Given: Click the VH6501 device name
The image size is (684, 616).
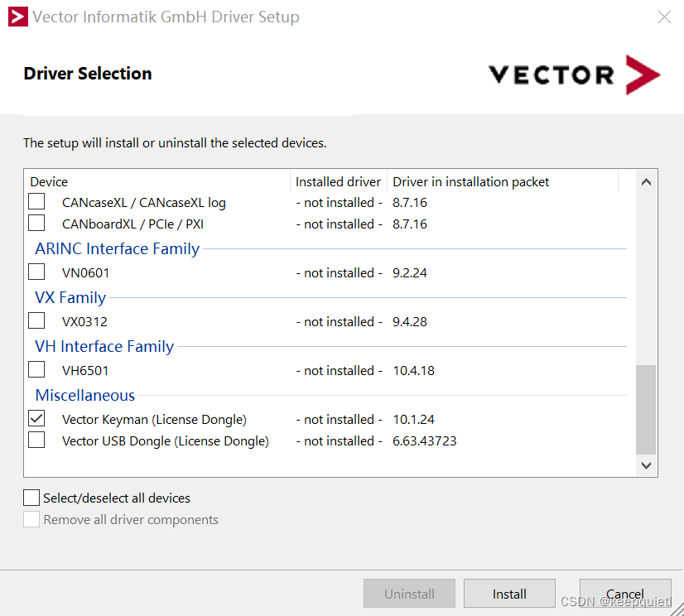Looking at the screenshot, I should pyautogui.click(x=85, y=370).
